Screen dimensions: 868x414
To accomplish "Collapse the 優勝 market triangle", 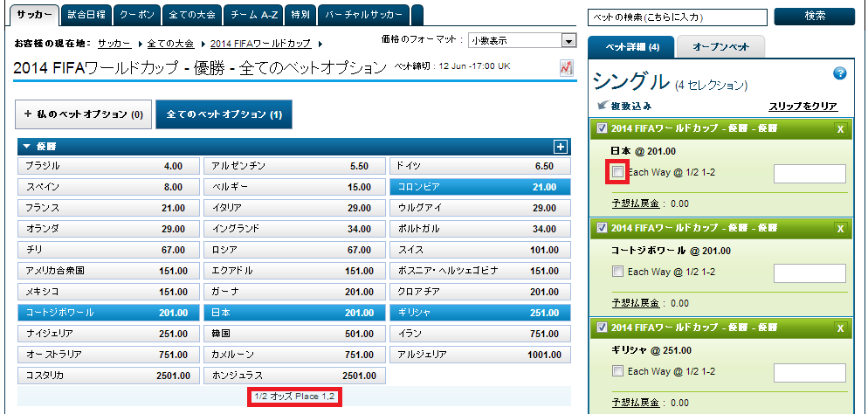I will [x=26, y=147].
